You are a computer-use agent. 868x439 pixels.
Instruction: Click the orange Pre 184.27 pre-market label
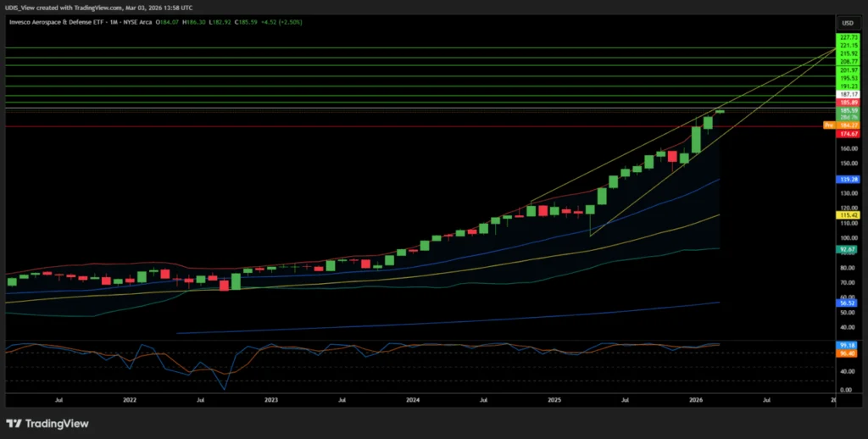tap(842, 125)
